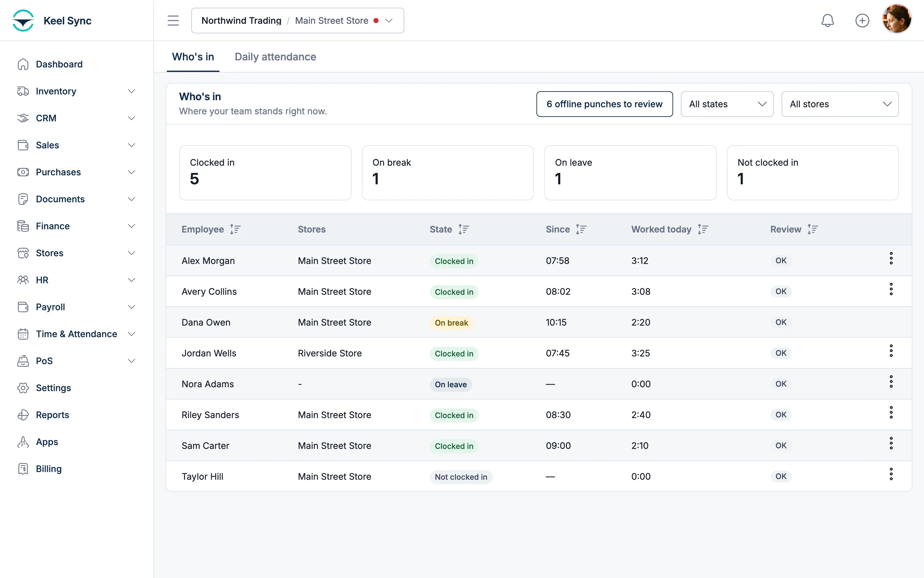Open row actions for Sam Carter
Image resolution: width=924 pixels, height=578 pixels.
pos(891,443)
